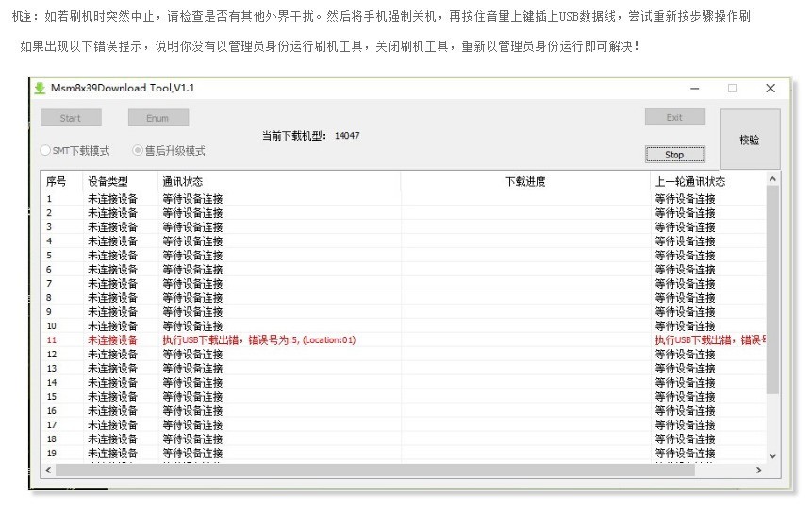Click the vertical scrollbar thumb
Screen dimensions: 812x513
pos(772,290)
